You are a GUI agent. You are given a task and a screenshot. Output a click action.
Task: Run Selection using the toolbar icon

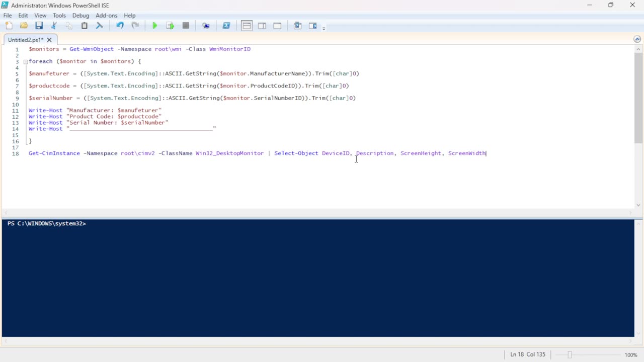click(x=170, y=26)
